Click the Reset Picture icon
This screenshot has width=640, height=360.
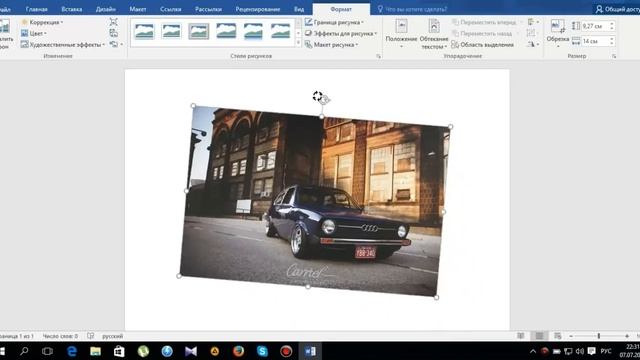(114, 44)
